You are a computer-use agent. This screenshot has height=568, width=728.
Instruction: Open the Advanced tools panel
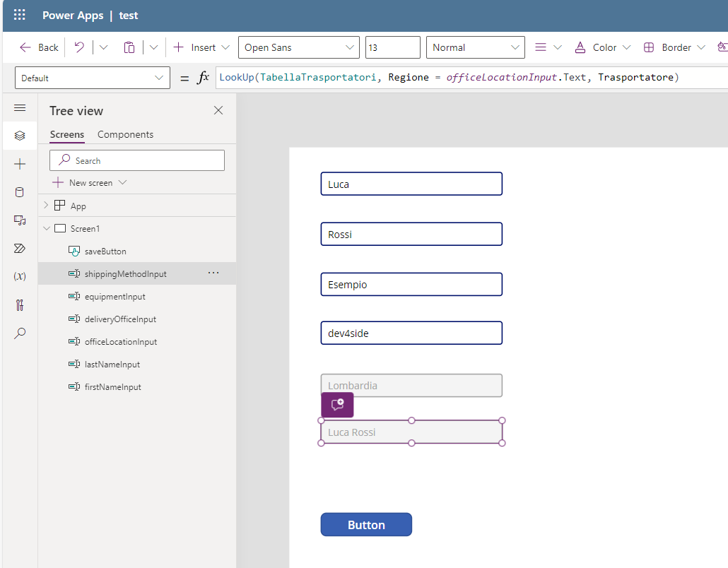pos(20,304)
